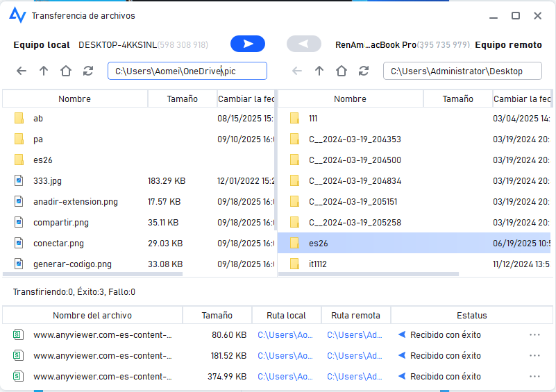
Task: Open local home directory icon
Action: (66, 71)
